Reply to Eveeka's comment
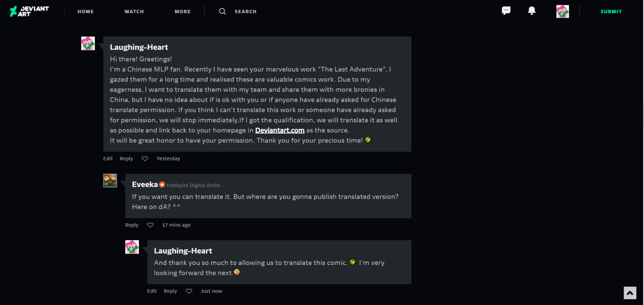The height and width of the screenshot is (305, 644). click(x=132, y=225)
